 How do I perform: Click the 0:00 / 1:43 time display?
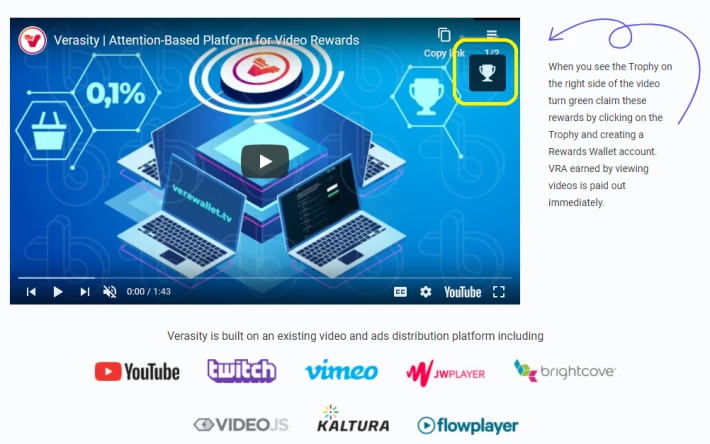pyautogui.click(x=149, y=291)
